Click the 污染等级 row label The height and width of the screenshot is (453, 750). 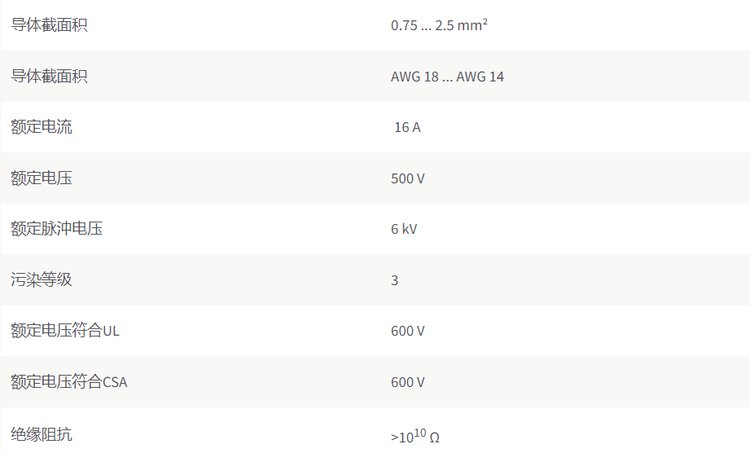pos(41,280)
